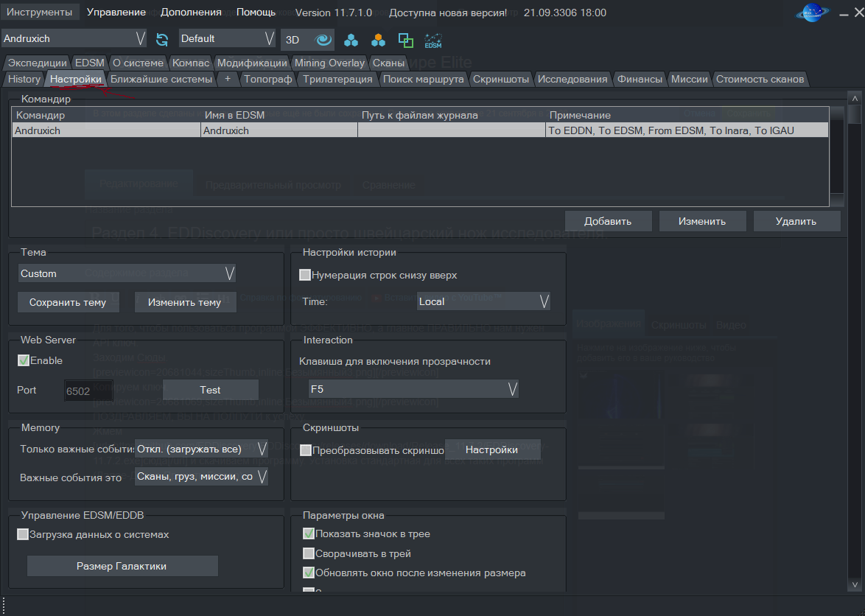The image size is (865, 616).
Task: Click the refresh history icon
Action: point(161,39)
